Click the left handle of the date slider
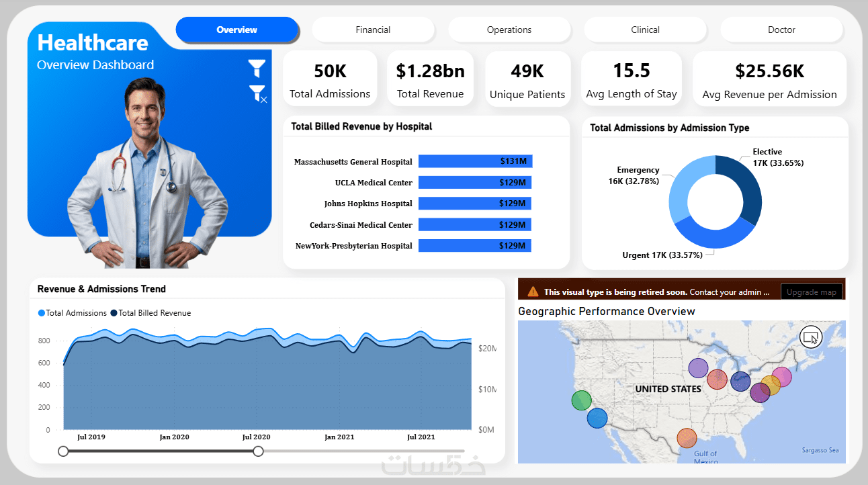Screen dimensions: 868x485 63,451
